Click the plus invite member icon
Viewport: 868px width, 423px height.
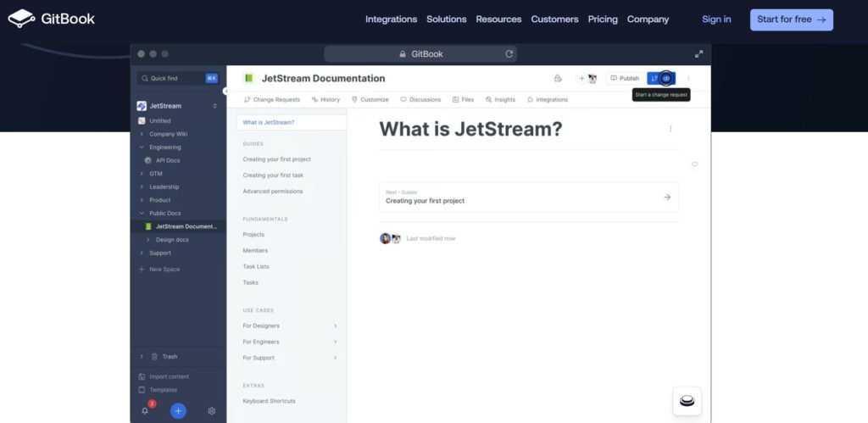[x=581, y=78]
